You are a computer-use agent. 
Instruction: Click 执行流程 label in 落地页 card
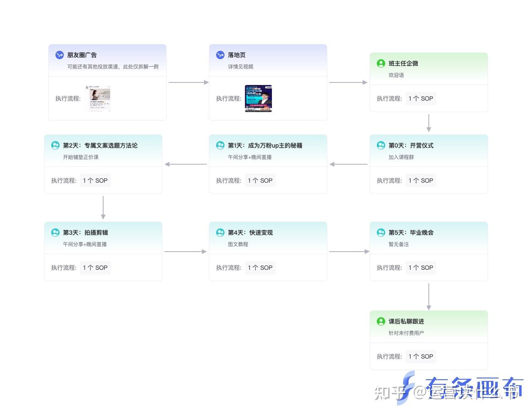[x=229, y=99]
